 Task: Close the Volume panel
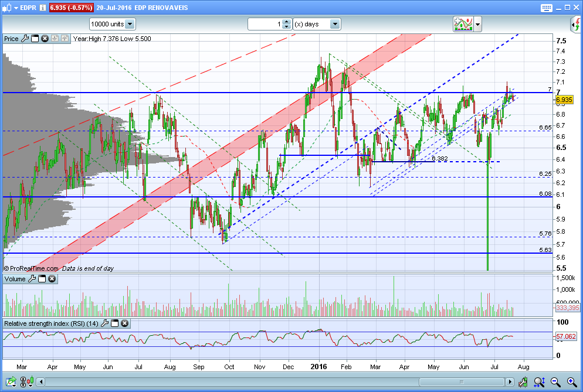pyautogui.click(x=52, y=279)
